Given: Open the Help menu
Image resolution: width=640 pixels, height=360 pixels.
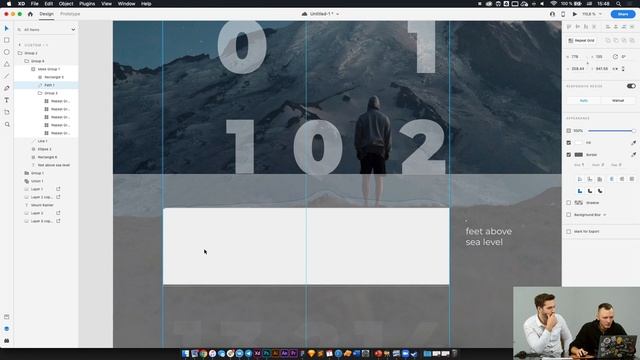Looking at the screenshot, I should 146,4.
